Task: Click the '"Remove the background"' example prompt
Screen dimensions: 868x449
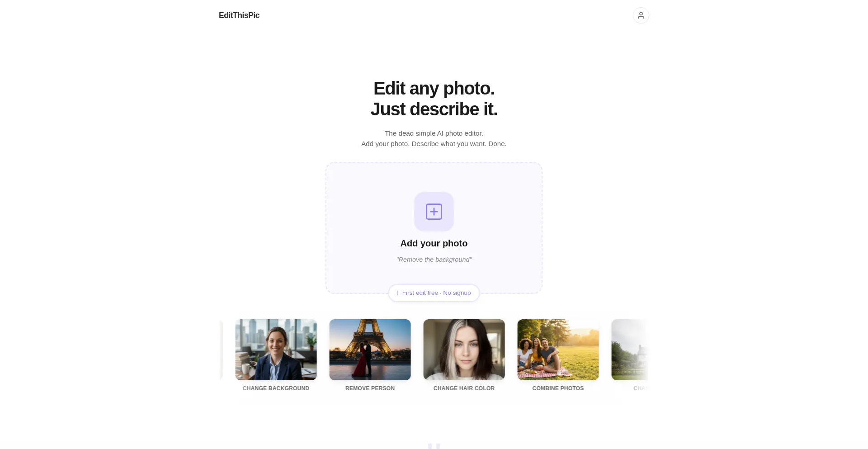Action: point(434,260)
